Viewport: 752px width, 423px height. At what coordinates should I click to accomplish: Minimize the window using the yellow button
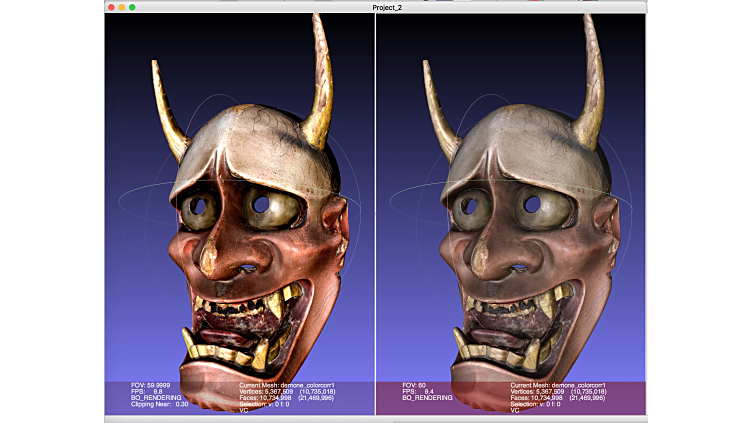tap(121, 7)
